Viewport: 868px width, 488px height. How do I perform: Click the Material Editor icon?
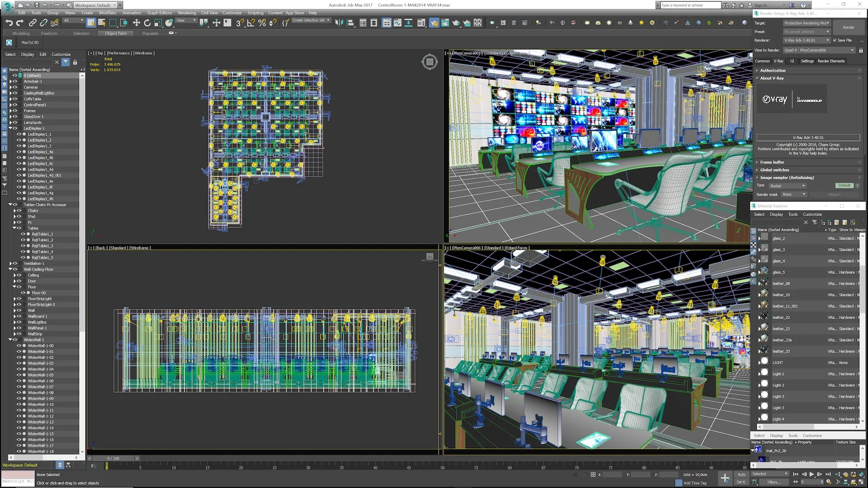pos(421,23)
